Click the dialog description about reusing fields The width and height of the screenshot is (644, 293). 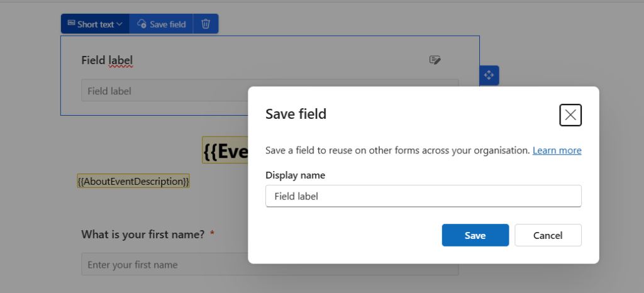point(397,151)
